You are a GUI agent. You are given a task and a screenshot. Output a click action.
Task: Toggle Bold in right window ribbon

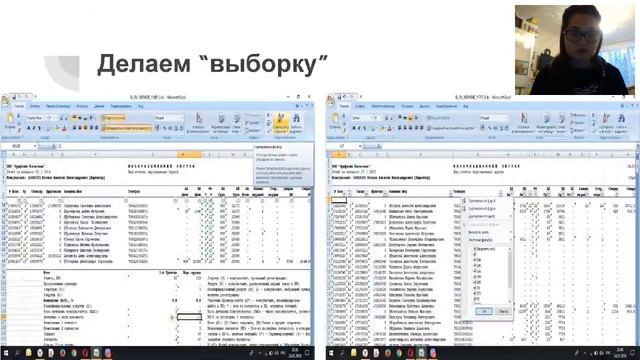tap(354, 128)
